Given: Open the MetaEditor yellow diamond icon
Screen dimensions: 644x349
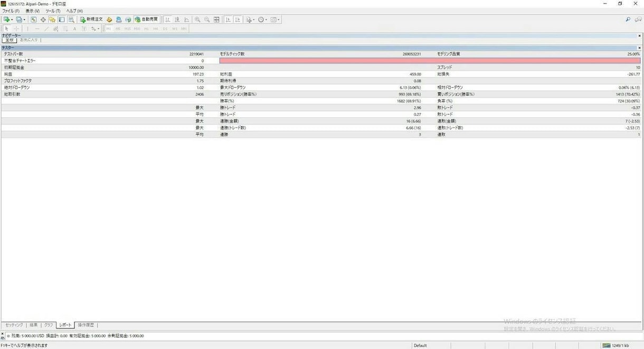Looking at the screenshot, I should 109,20.
